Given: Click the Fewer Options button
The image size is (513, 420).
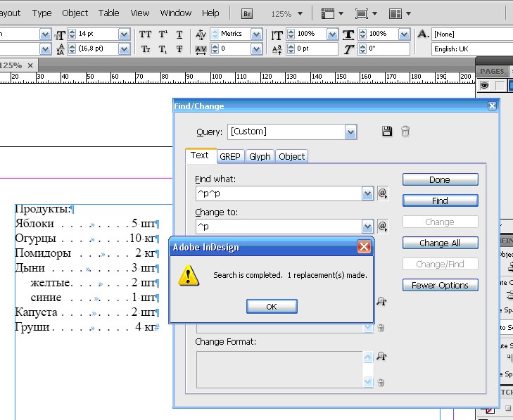Looking at the screenshot, I should click(440, 285).
